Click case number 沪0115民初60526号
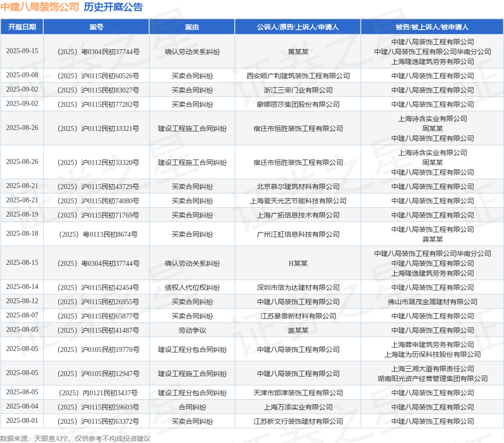This screenshot has height=443, width=504. [98, 76]
